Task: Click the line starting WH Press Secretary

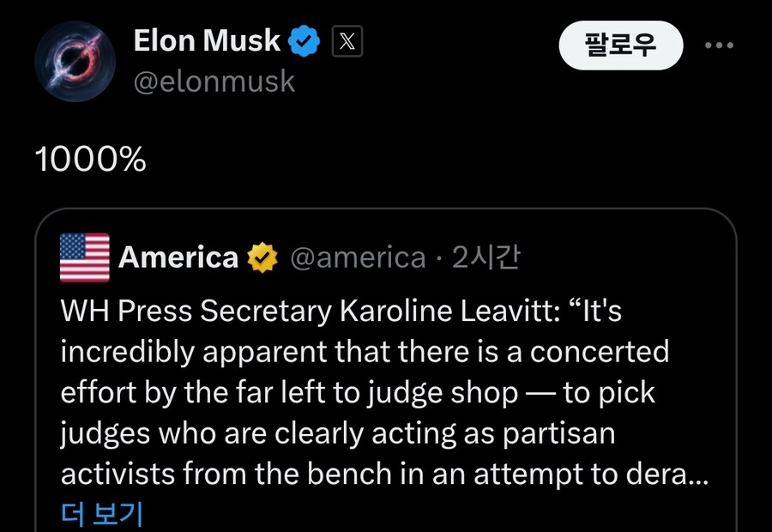Action: click(341, 311)
